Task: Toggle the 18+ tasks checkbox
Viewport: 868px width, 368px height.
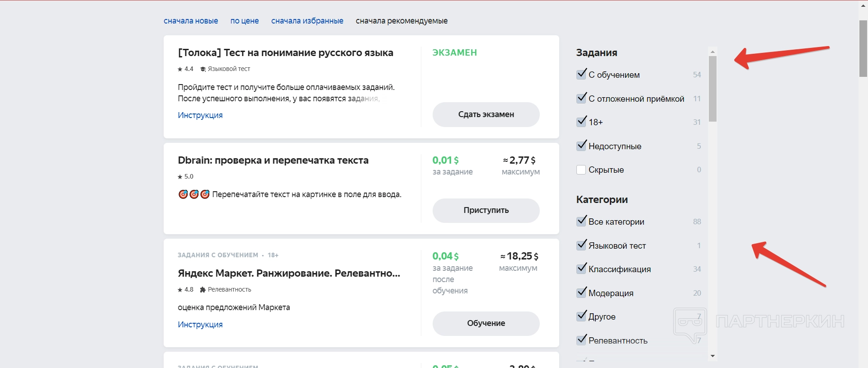Action: click(x=581, y=122)
